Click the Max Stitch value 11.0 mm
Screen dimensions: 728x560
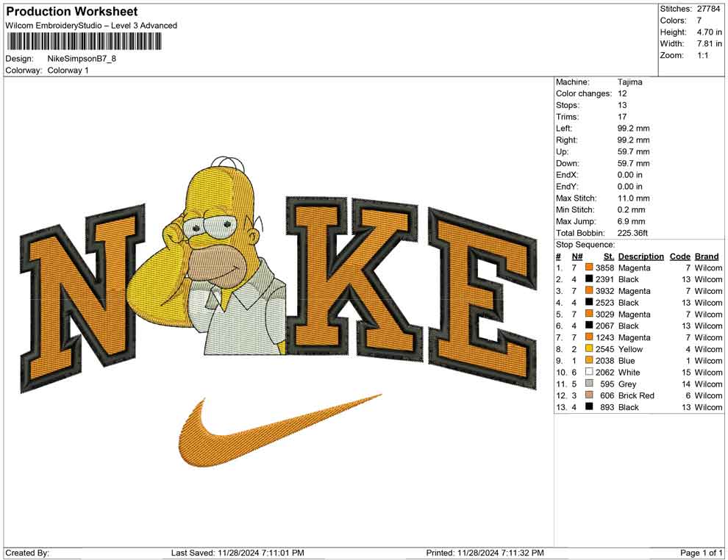tap(634, 198)
